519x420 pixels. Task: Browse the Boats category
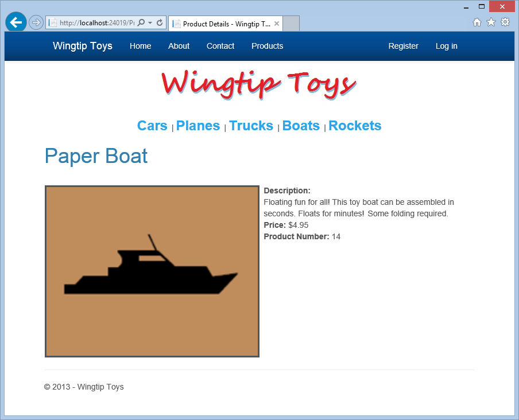pos(301,125)
